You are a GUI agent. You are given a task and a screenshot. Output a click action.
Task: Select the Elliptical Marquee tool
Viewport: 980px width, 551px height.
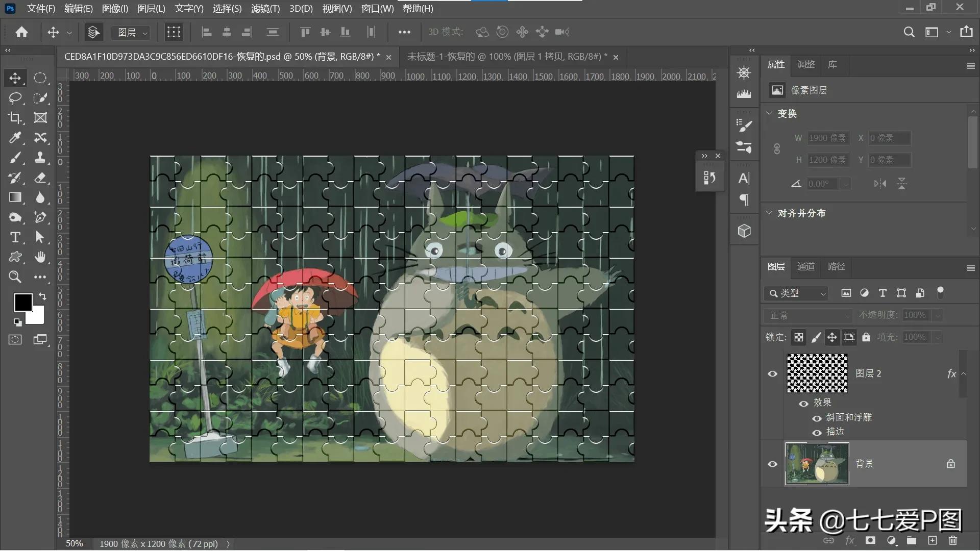40,78
